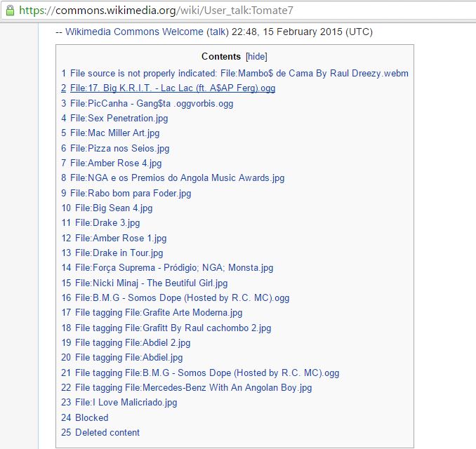
Task: Jump to section 23 I Love Malicriado.jpg
Action: coord(119,403)
